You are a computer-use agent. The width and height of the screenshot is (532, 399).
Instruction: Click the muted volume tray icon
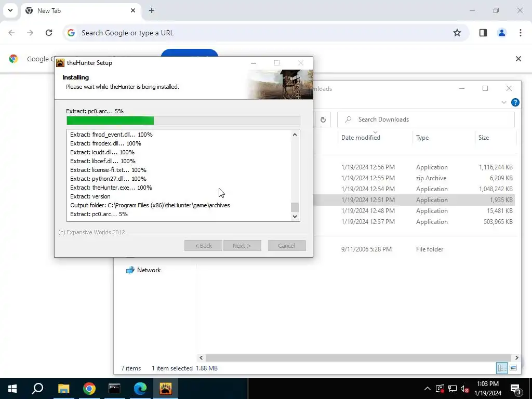(x=465, y=389)
